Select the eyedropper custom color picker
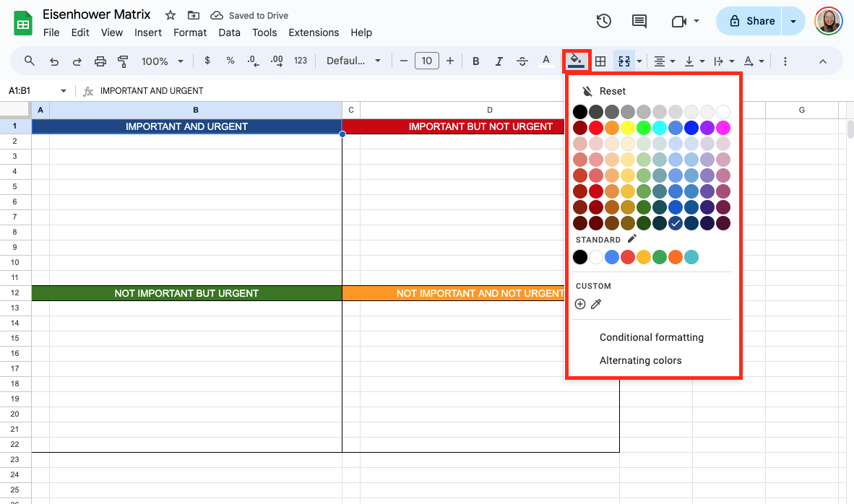The width and height of the screenshot is (854, 504). tap(596, 304)
